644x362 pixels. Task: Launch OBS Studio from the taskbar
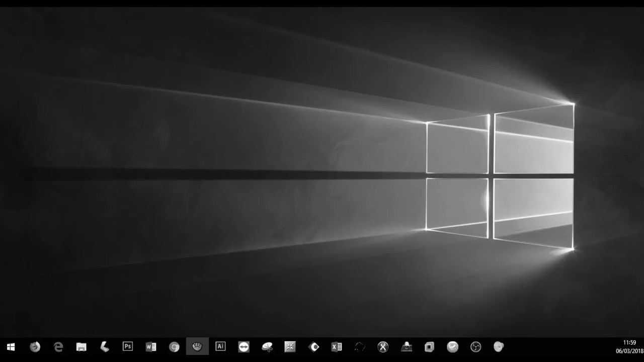[475, 347]
